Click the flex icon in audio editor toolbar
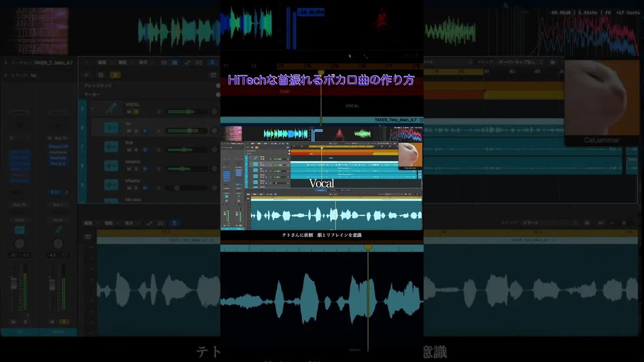Screen dimensions: 644x362 tap(160, 223)
